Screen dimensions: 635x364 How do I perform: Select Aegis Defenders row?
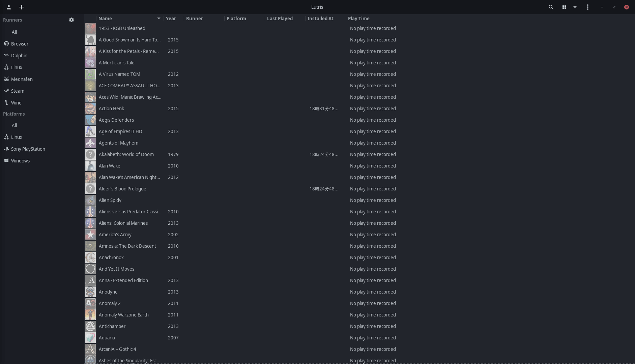coord(359,120)
